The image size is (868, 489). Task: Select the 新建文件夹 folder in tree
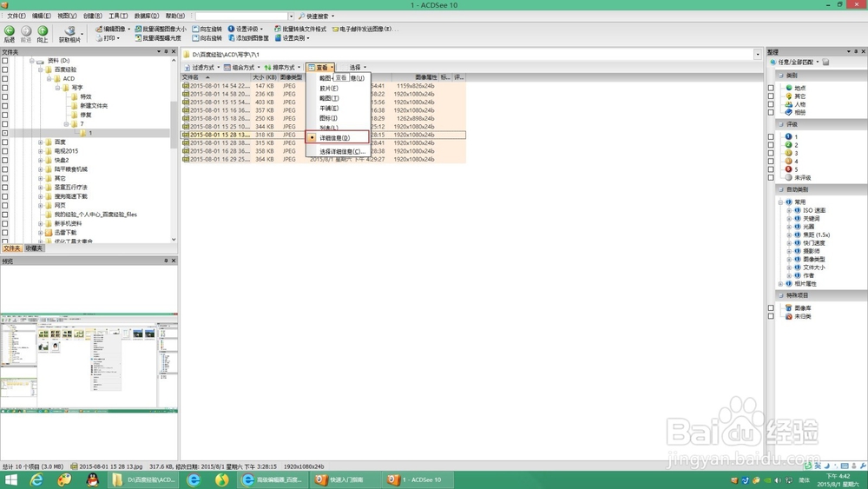[x=94, y=106]
